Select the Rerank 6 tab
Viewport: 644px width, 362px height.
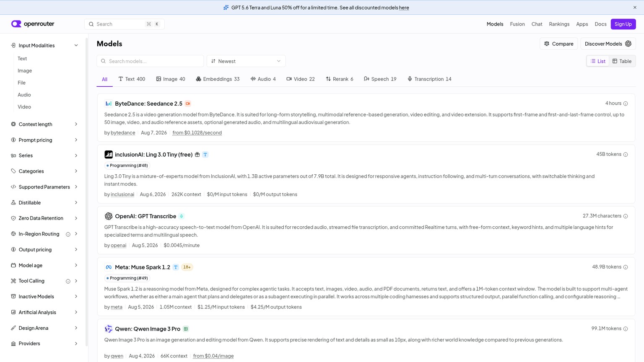click(340, 79)
